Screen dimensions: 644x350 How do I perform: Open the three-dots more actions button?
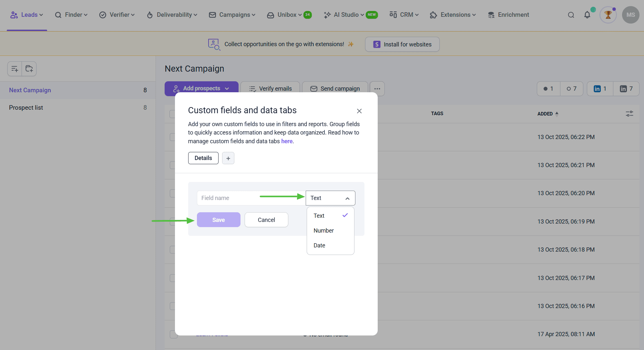[377, 89]
